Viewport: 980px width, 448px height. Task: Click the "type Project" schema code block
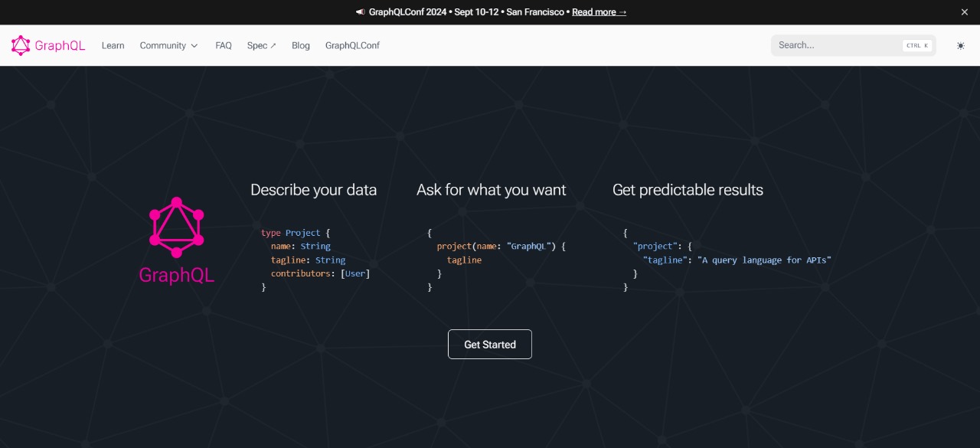point(315,260)
